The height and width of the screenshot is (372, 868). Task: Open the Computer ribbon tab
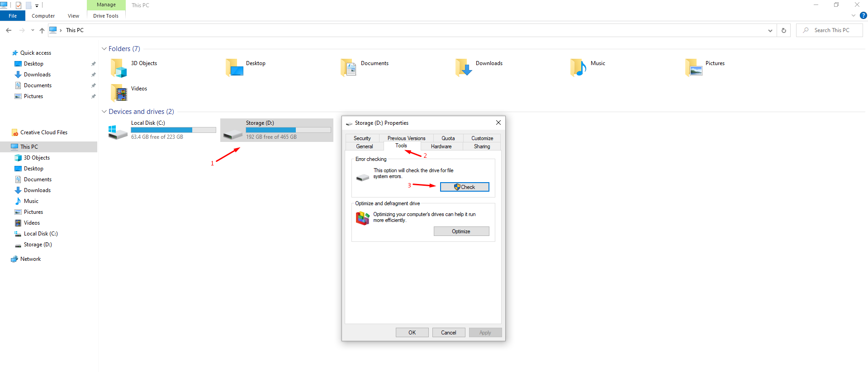click(x=43, y=16)
